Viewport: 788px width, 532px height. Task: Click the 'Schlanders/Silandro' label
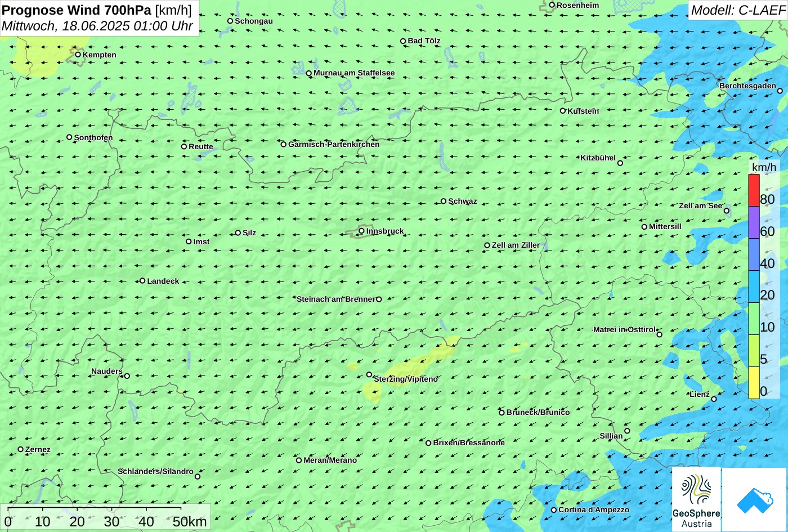[x=155, y=471]
